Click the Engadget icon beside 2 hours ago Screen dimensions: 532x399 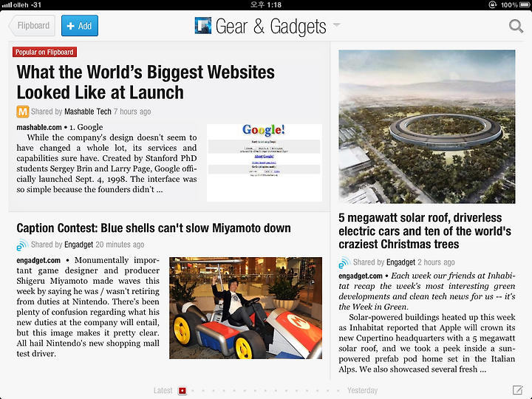coord(344,262)
